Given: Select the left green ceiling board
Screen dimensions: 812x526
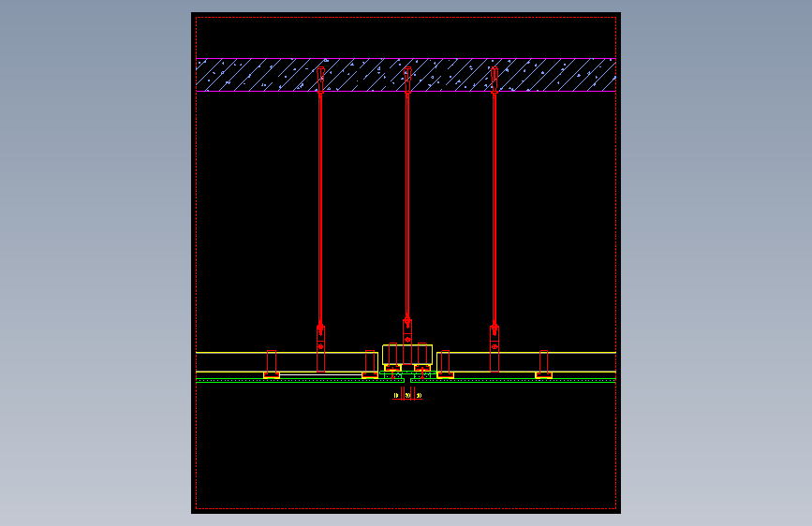Looking at the screenshot, I should point(301,381).
